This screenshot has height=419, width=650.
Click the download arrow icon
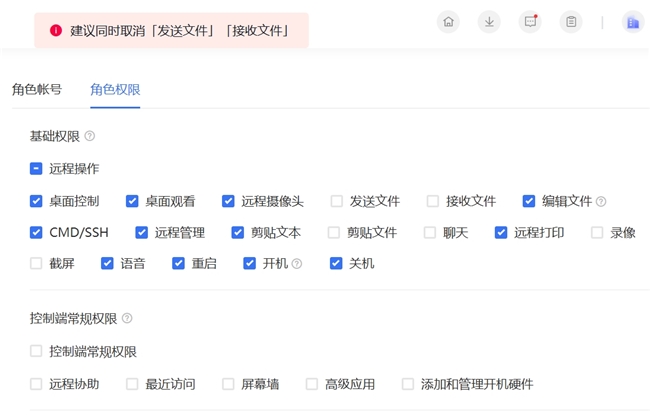point(489,22)
